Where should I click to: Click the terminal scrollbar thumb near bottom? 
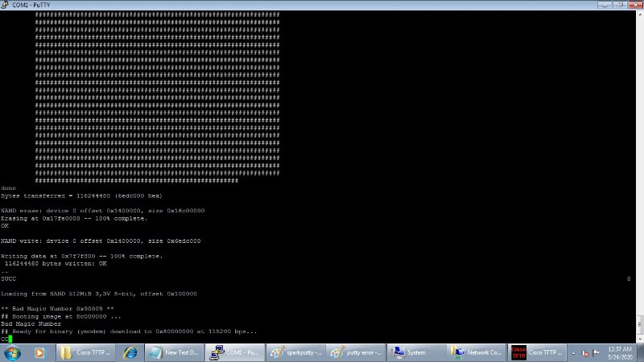[x=640, y=325]
